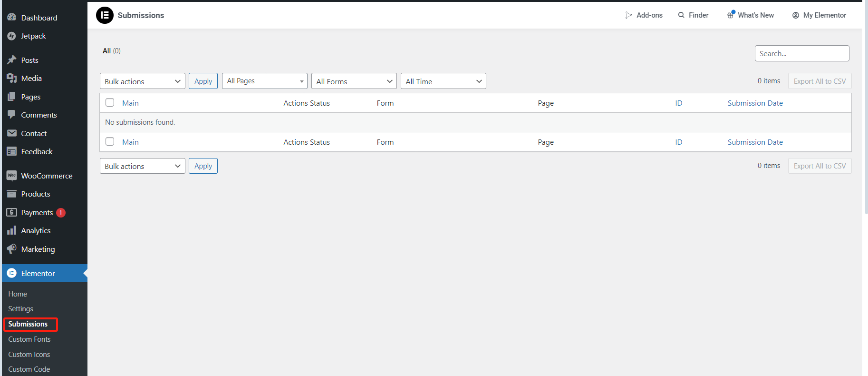
Task: Expand the All Time date filter
Action: pos(443,81)
